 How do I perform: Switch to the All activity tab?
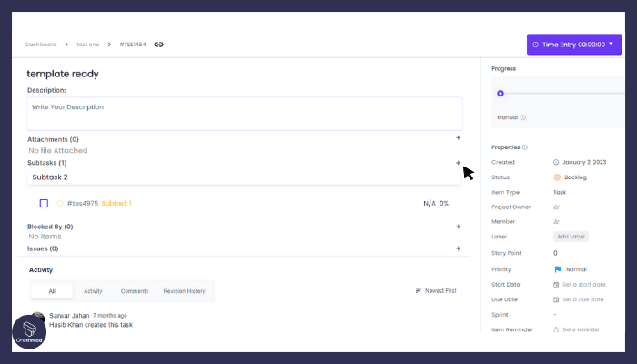tap(52, 291)
